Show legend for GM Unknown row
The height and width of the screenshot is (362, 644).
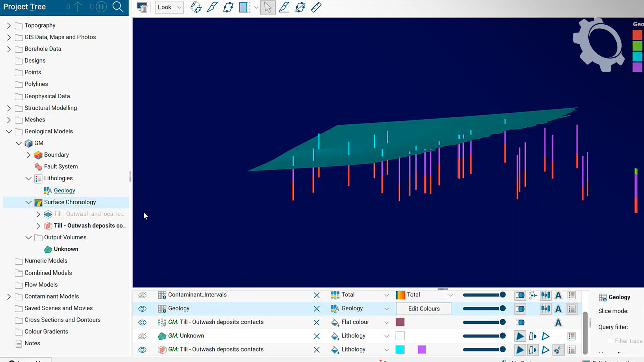[x=571, y=336]
